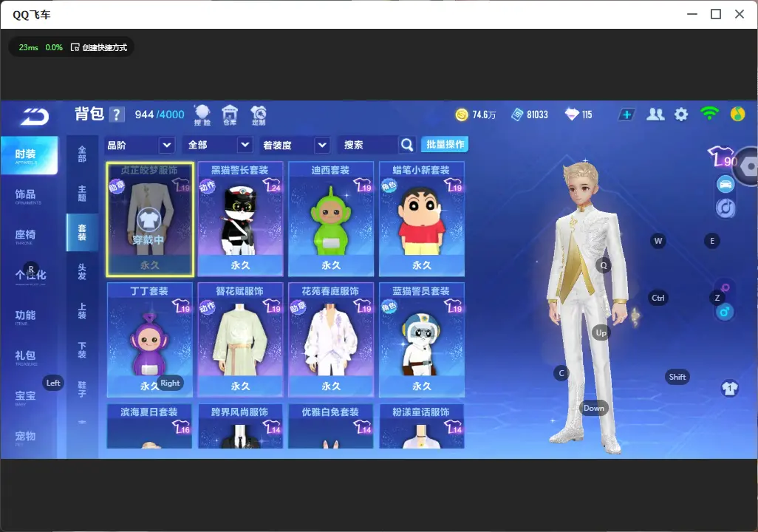Click the character model in white suit
Screen dimensions: 758x532
point(587,306)
